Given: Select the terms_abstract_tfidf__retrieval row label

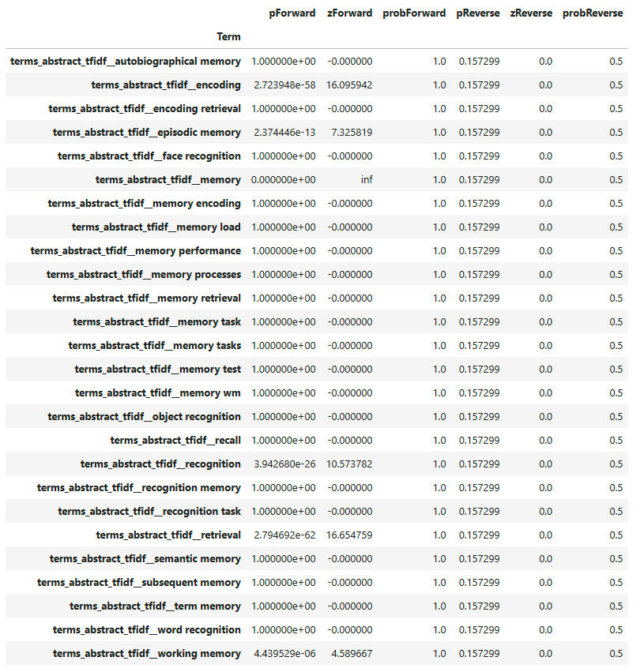Looking at the screenshot, I should [x=168, y=535].
